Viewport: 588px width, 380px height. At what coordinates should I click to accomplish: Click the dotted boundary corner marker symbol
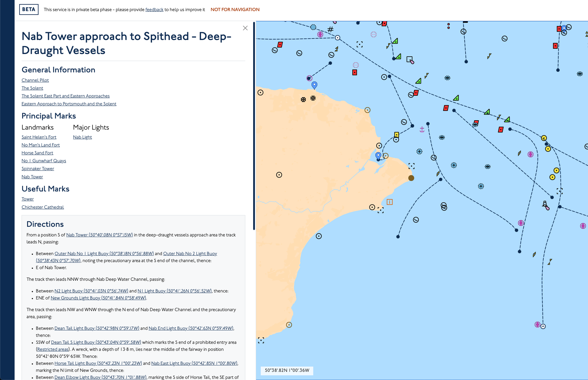pos(360,44)
